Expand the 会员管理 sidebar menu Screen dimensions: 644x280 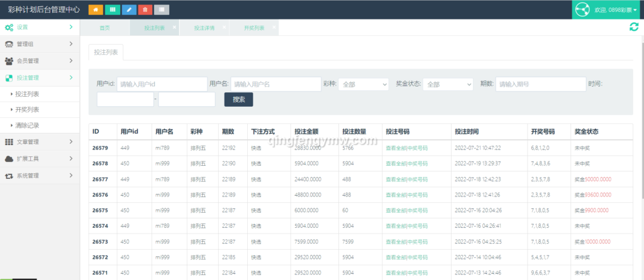pos(40,61)
